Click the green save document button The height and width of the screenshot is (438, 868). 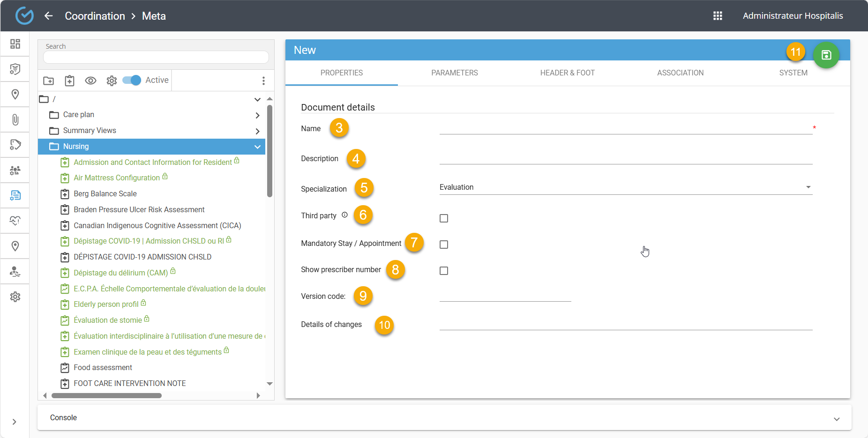[x=826, y=55]
